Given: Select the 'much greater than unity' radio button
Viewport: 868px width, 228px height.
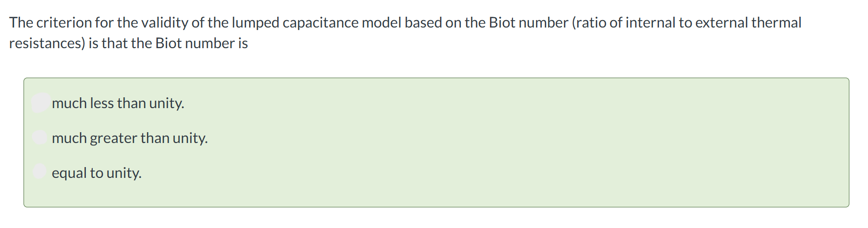Looking at the screenshot, I should pos(40,137).
